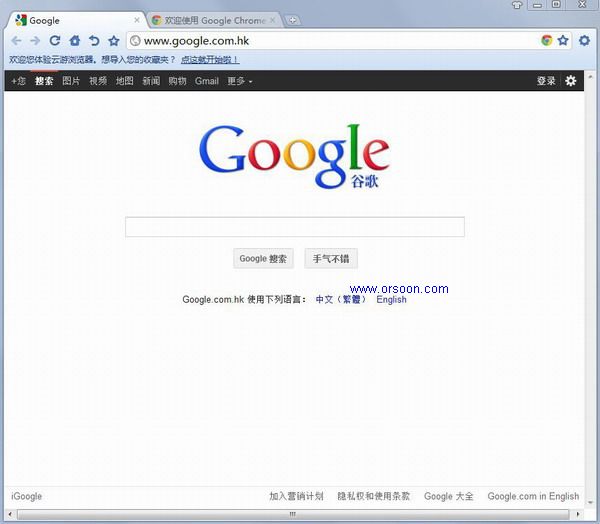Click the 点这就开始啦 import bookmarks link

pyautogui.click(x=210, y=60)
